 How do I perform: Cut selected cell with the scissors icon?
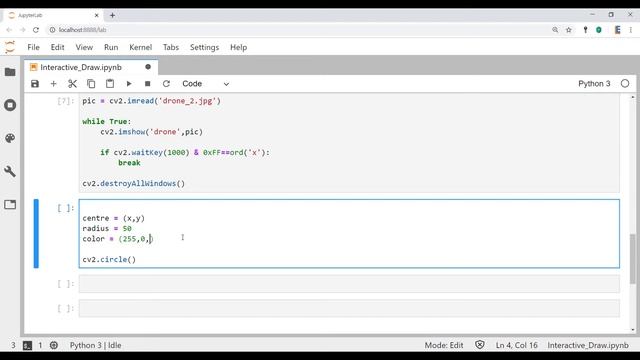(x=72, y=84)
